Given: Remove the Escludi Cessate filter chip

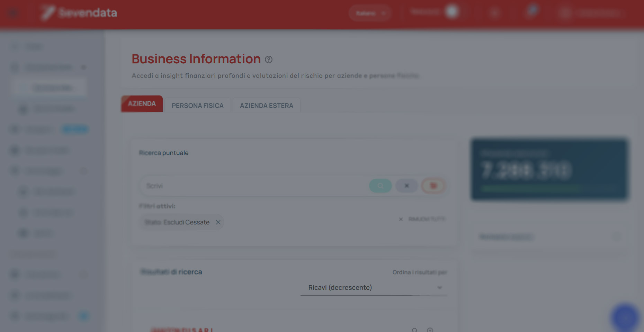Looking at the screenshot, I should [218, 222].
